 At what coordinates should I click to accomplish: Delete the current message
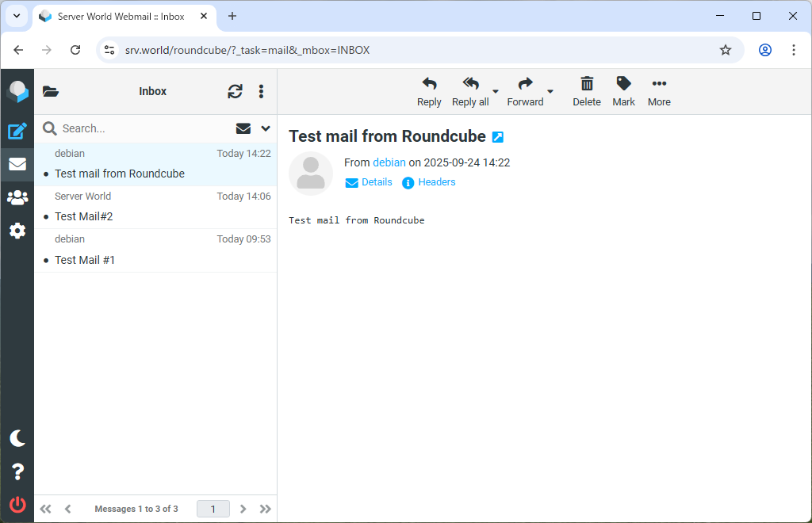click(x=587, y=91)
